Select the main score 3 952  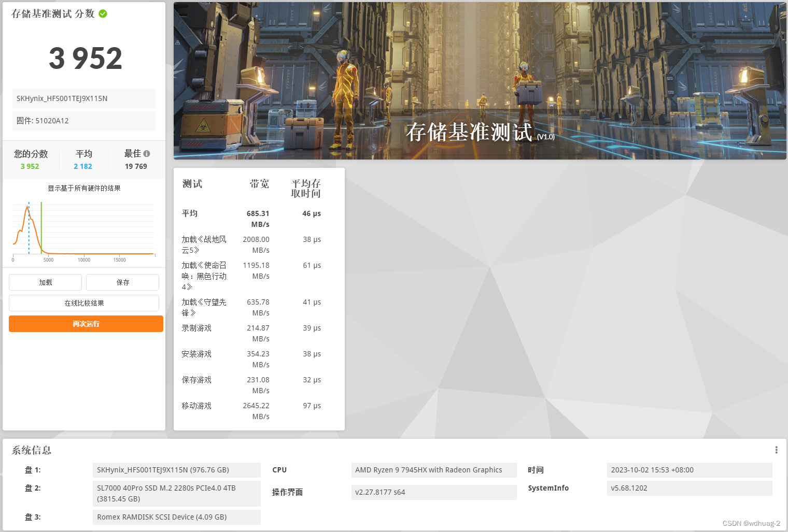coord(86,58)
